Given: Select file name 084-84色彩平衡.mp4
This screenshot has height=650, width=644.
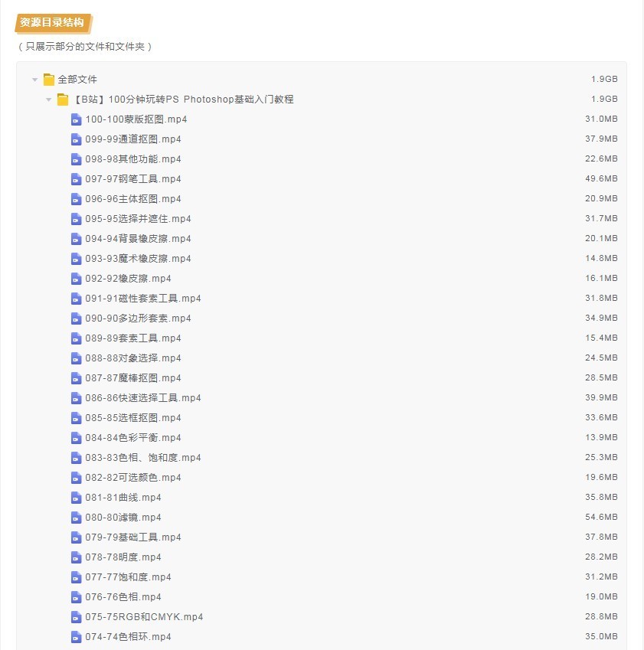Looking at the screenshot, I should tap(133, 438).
